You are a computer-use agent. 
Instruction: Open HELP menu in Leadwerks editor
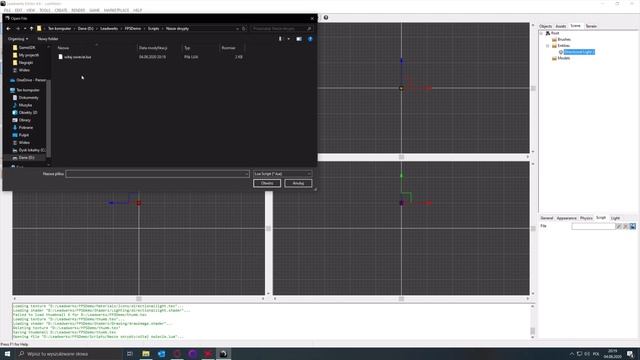click(x=138, y=10)
